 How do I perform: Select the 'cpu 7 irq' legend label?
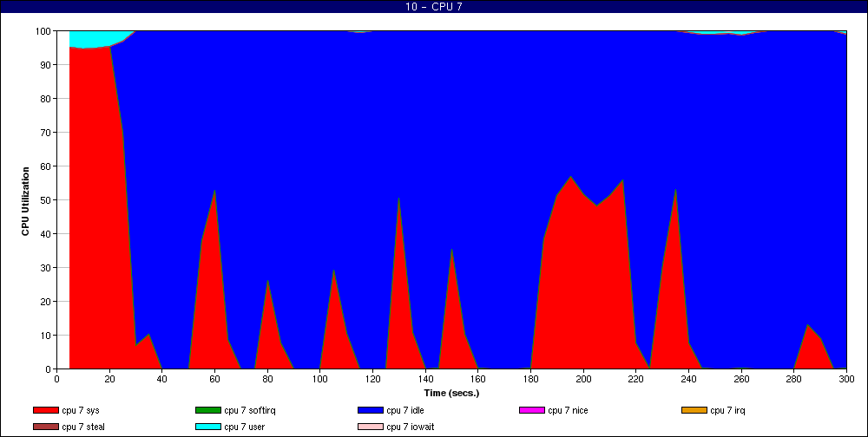[727, 410]
